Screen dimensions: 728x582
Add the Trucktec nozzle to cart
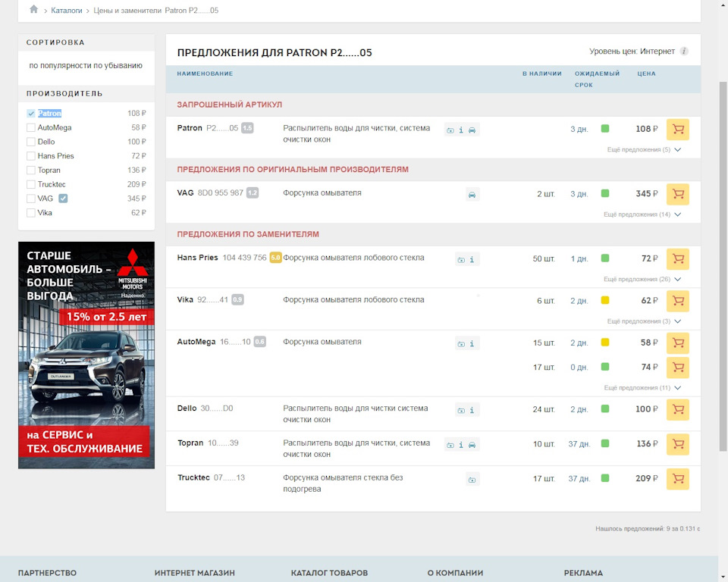click(x=676, y=479)
